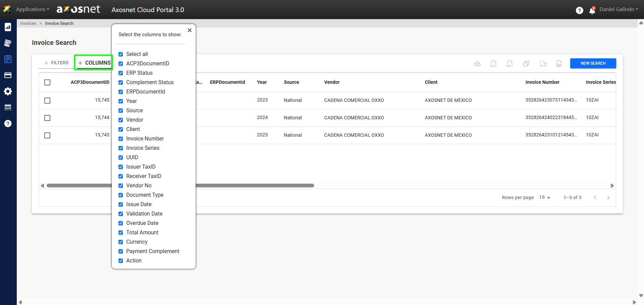Open the FILTERS tab
Viewport: 644px width, 305px height.
point(56,63)
